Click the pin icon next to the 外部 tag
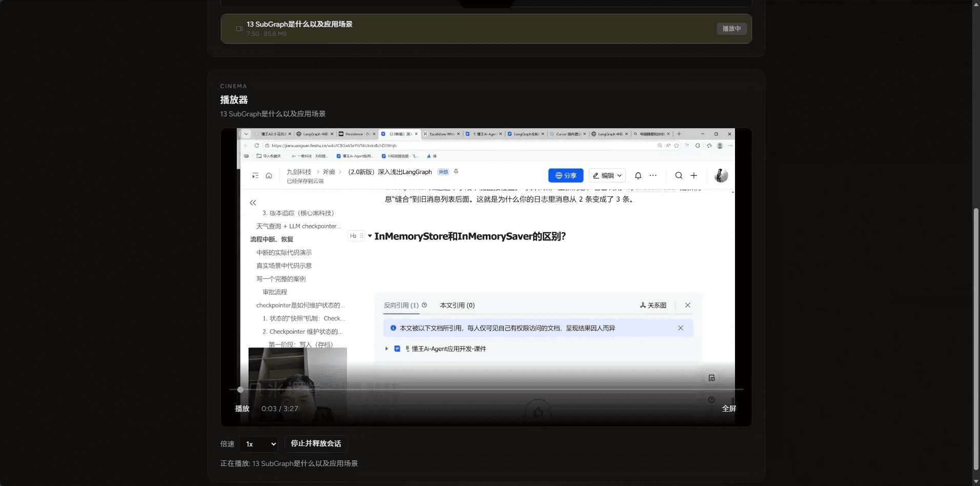This screenshot has height=486, width=980. coord(456,172)
